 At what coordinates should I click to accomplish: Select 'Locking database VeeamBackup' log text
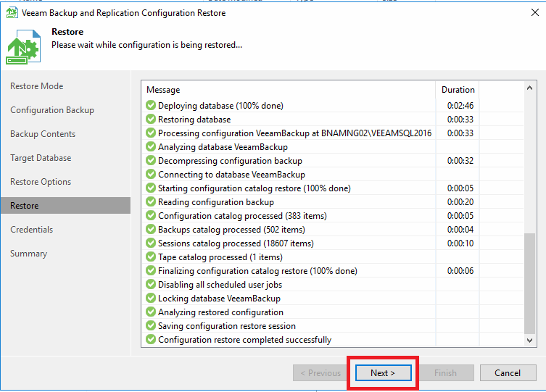coord(220,299)
